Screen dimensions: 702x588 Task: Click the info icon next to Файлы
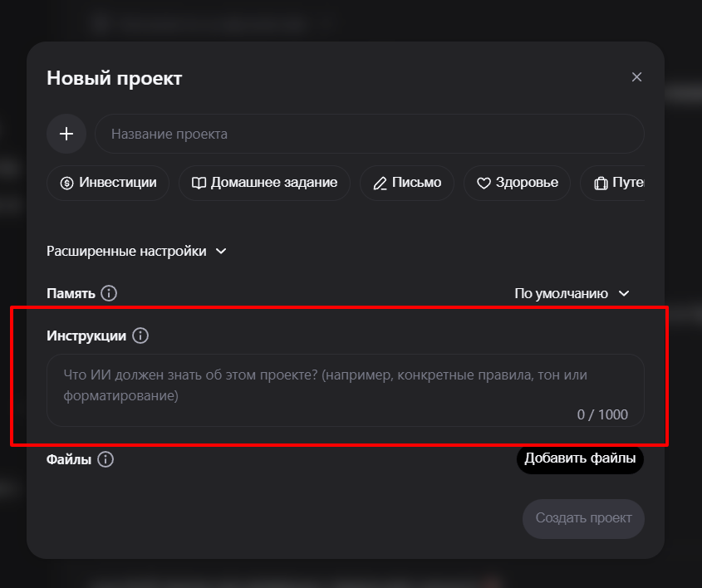pyautogui.click(x=105, y=458)
